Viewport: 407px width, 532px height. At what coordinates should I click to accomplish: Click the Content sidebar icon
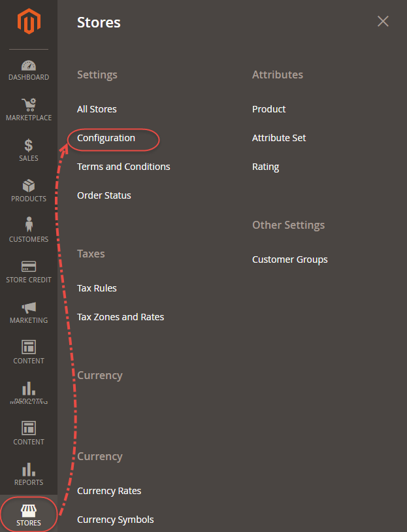pyautogui.click(x=28, y=353)
